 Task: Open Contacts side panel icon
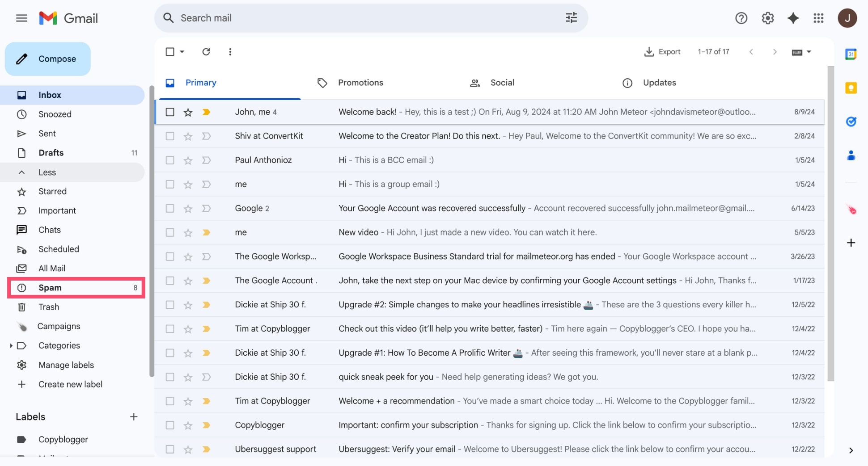851,155
